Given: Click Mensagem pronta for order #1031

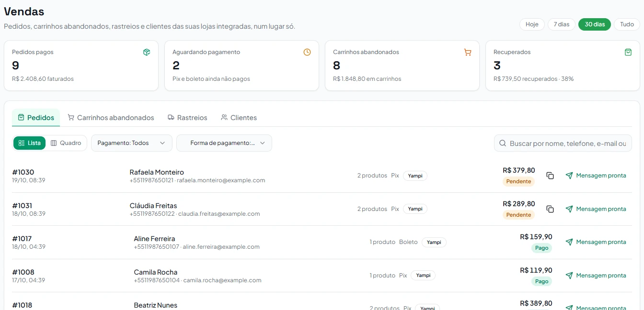Looking at the screenshot, I should [596, 209].
